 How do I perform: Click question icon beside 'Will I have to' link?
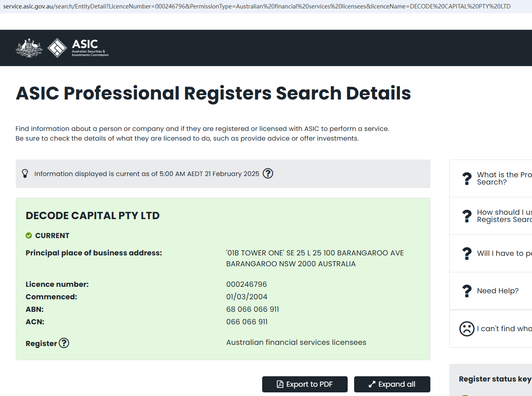pyautogui.click(x=467, y=253)
